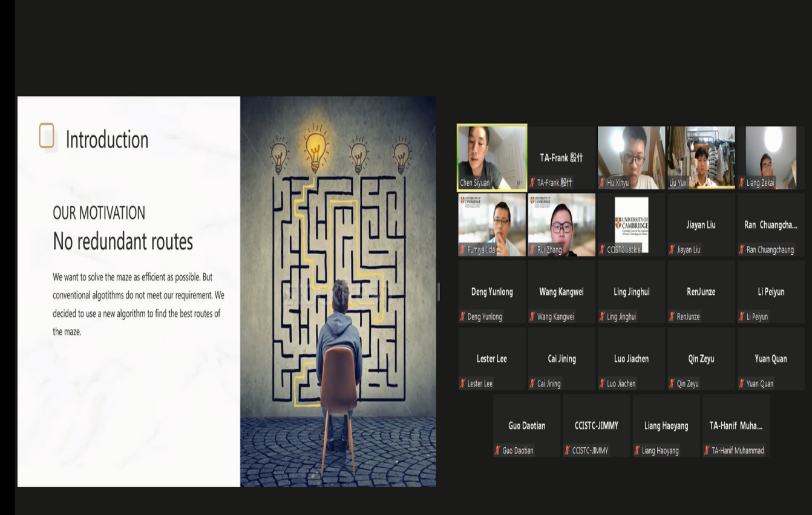
Task: Click the muted mic icon for Yuan Quan
Action: click(742, 384)
